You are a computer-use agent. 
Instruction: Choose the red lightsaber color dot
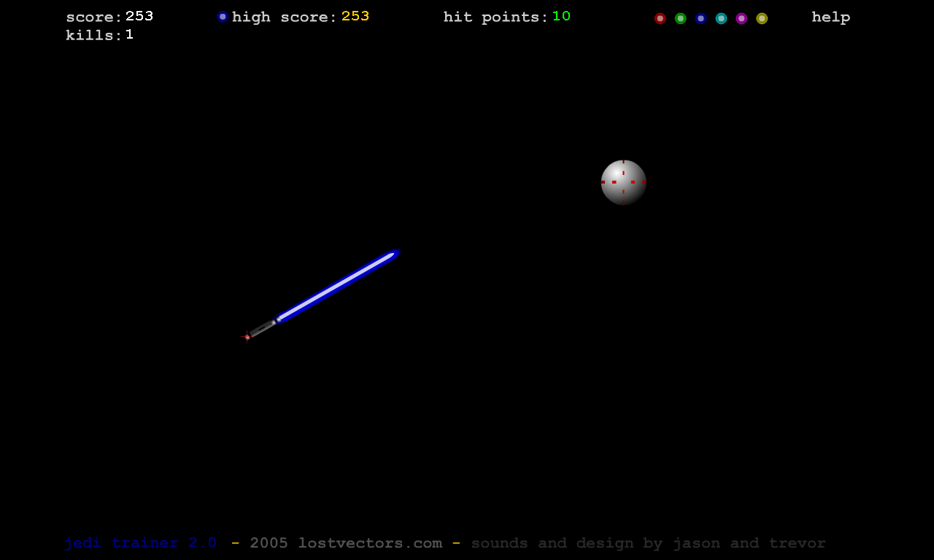[x=660, y=18]
